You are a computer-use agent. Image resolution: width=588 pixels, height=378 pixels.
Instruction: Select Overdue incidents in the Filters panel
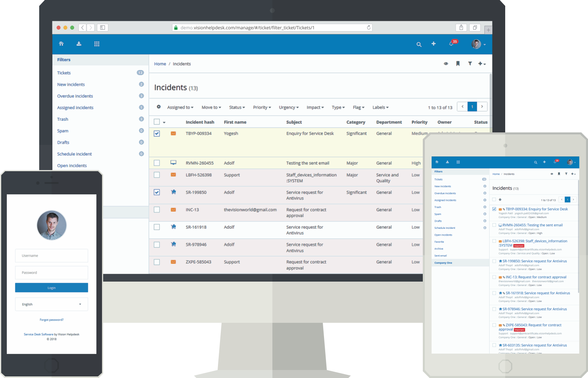pyautogui.click(x=75, y=96)
